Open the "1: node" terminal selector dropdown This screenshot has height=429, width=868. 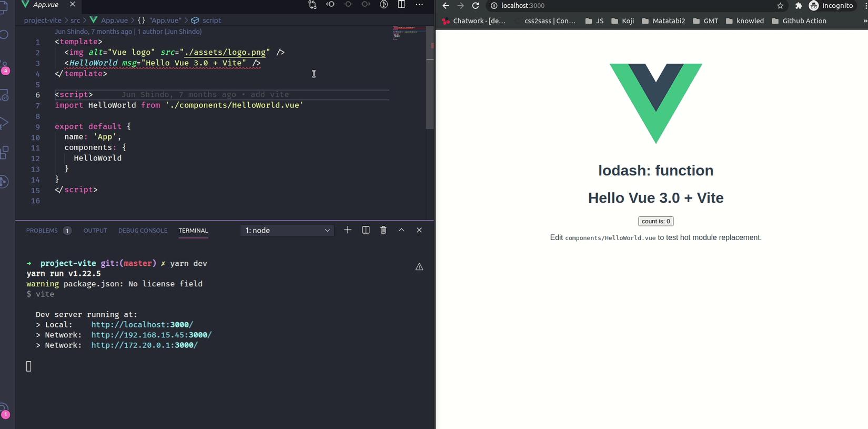click(287, 231)
